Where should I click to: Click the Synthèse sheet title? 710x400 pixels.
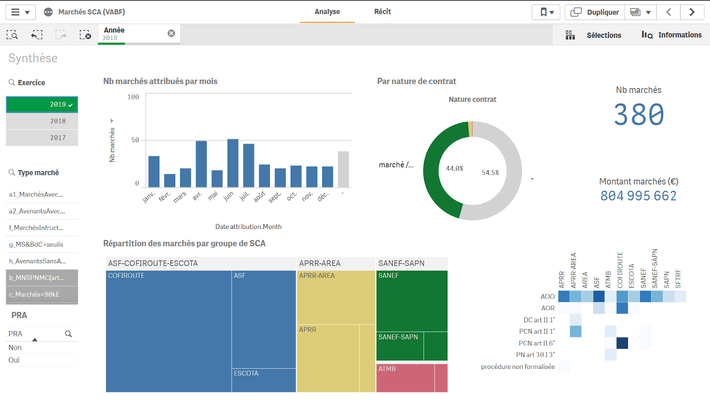pos(33,58)
